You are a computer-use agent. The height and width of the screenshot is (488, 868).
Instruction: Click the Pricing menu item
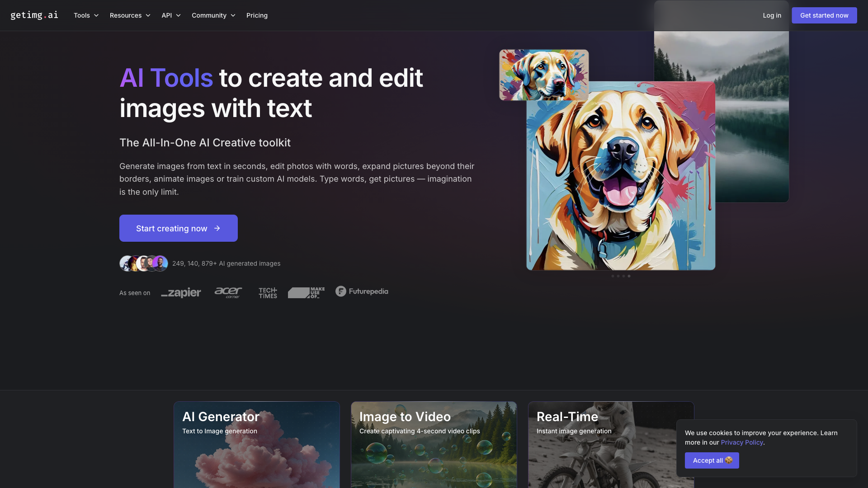[x=257, y=15]
